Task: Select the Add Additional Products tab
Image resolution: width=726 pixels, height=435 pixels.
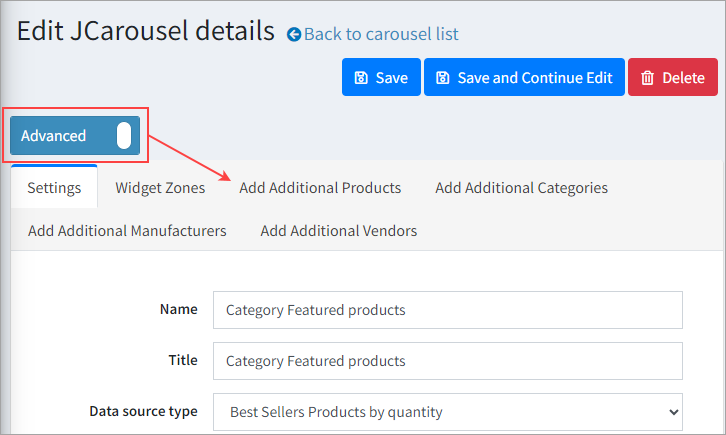Action: (320, 188)
